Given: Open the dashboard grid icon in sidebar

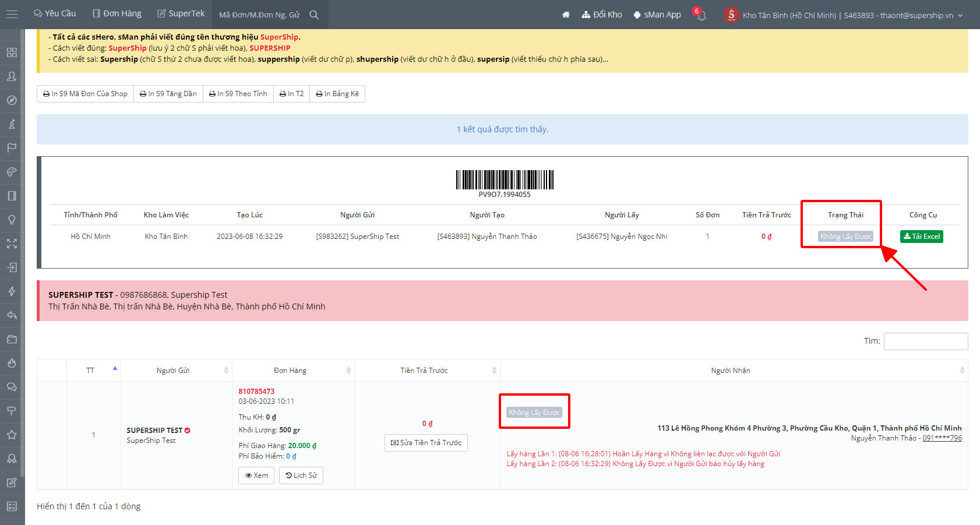Looking at the screenshot, I should pos(12,52).
